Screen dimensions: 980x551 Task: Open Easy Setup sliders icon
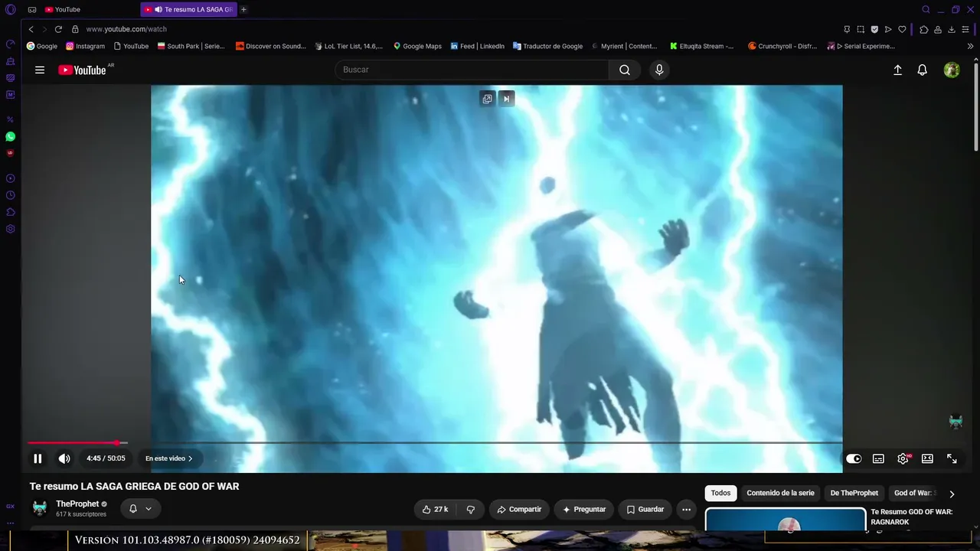click(965, 29)
